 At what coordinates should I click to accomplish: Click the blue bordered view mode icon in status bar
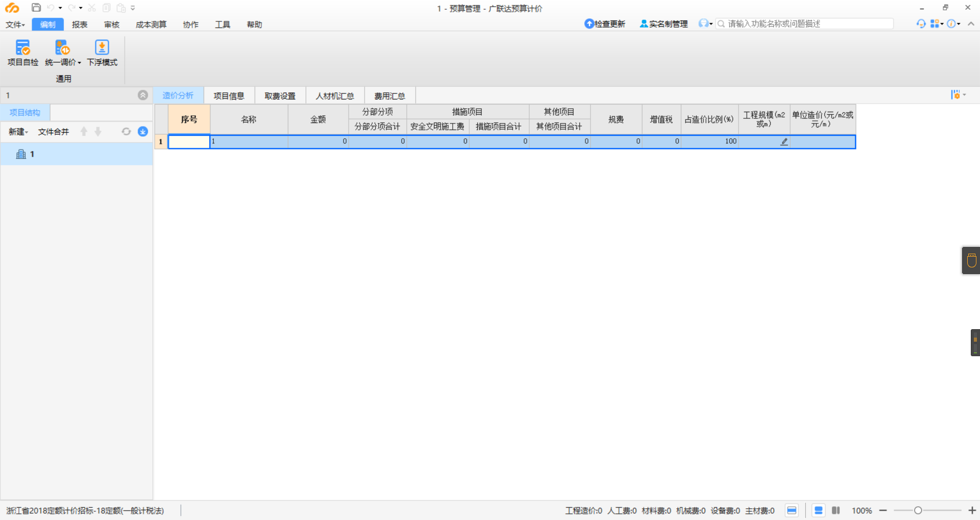coord(792,510)
